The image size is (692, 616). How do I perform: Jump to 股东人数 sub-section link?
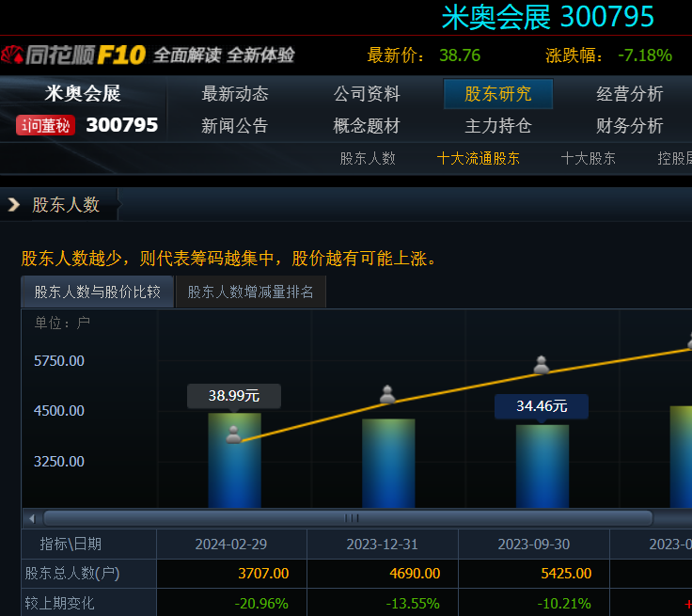tap(368, 158)
